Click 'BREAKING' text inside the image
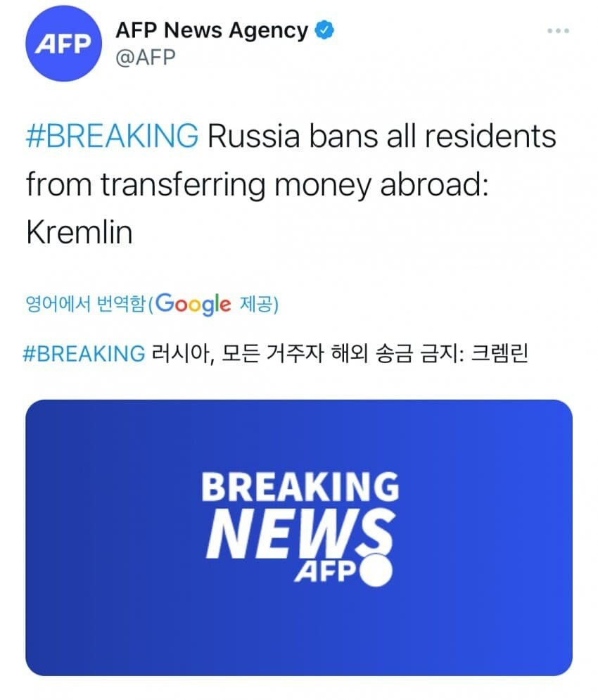Screen dimensions: 598x700 tap(300, 486)
